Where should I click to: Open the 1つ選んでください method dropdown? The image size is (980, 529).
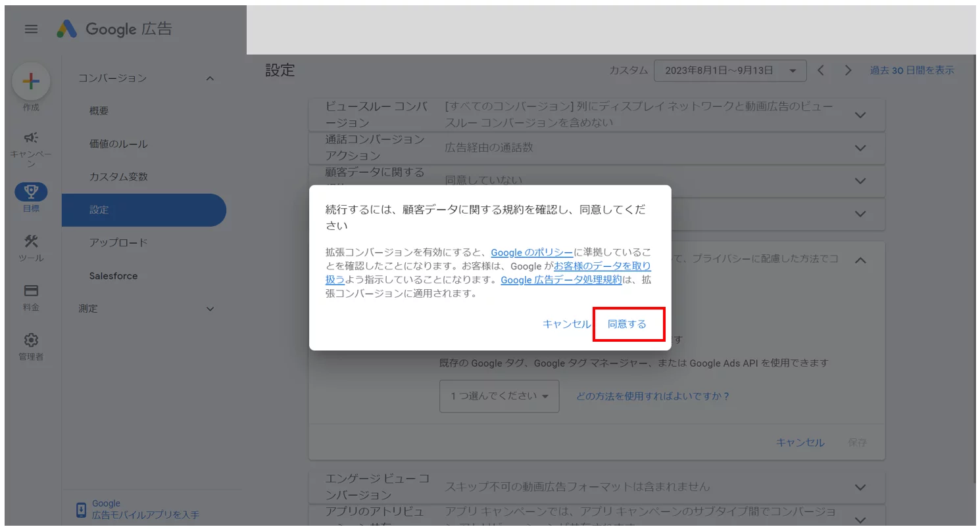tap(499, 396)
